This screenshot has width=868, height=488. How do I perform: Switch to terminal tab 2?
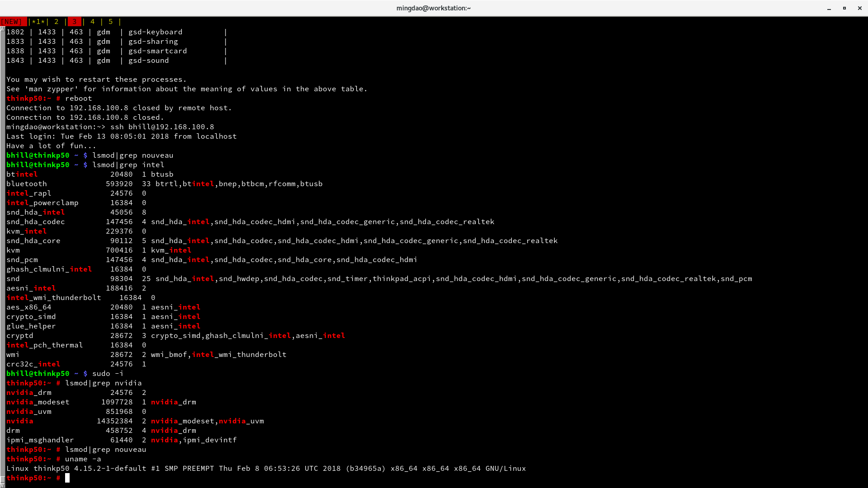pyautogui.click(x=56, y=22)
